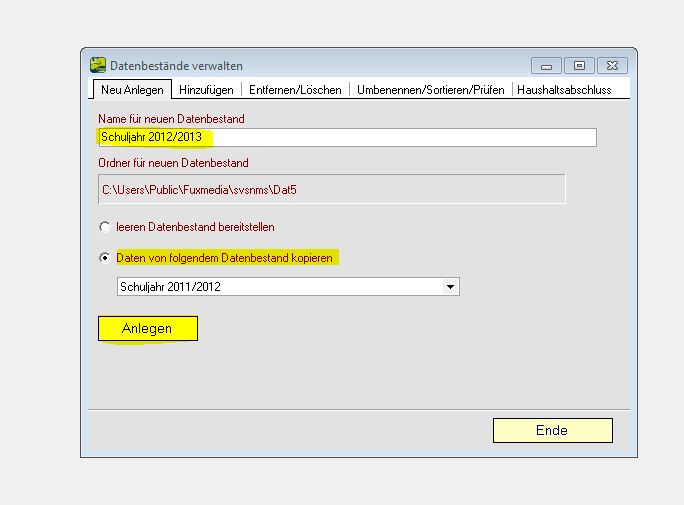Close the Datenbestände verwalten window
684x505 pixels.
pos(612,65)
